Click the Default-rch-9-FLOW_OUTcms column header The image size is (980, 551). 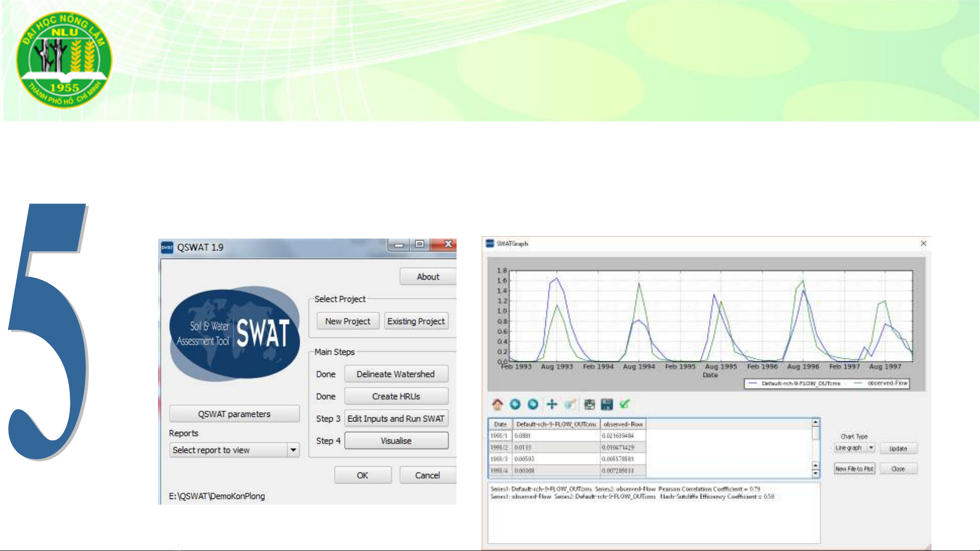[556, 424]
